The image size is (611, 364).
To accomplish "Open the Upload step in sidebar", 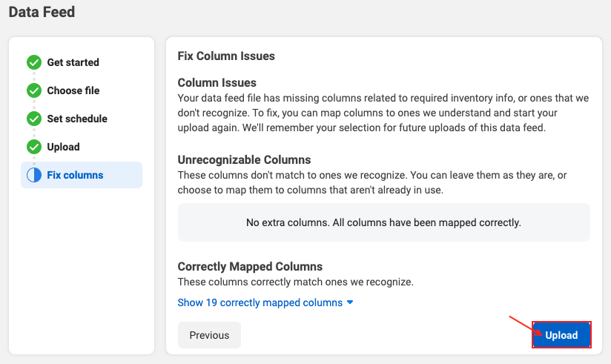I will click(x=63, y=147).
